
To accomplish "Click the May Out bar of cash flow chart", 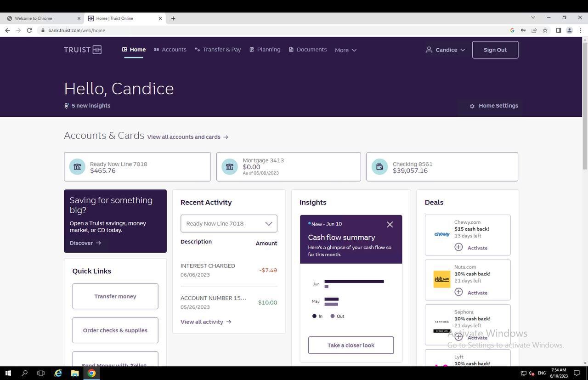I will pos(331,304).
